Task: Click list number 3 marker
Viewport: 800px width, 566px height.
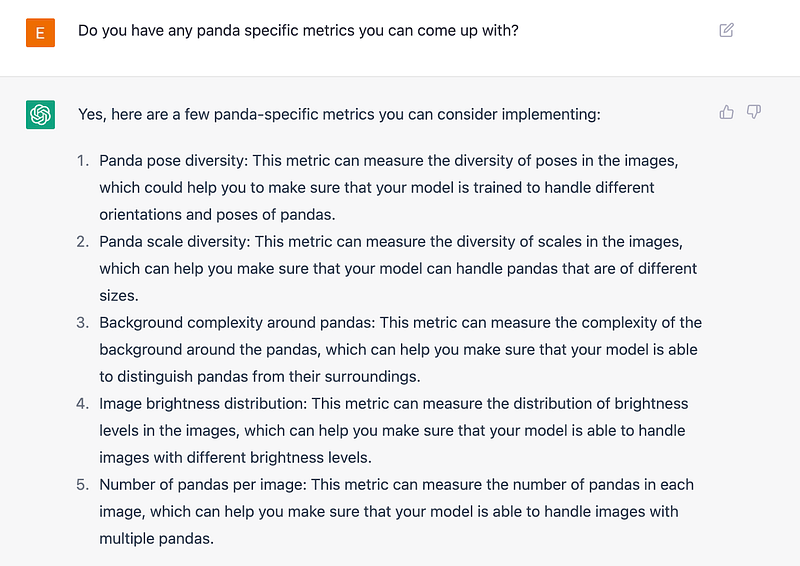Action: tap(83, 322)
